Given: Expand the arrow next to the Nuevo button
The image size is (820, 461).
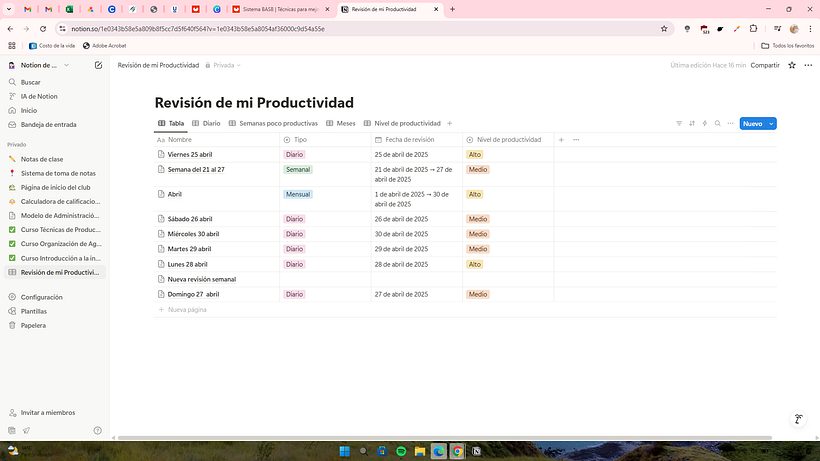Looking at the screenshot, I should click(772, 124).
